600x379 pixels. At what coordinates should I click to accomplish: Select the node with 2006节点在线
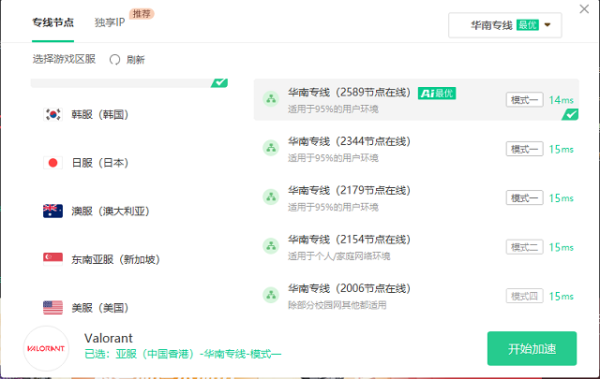[416, 296]
